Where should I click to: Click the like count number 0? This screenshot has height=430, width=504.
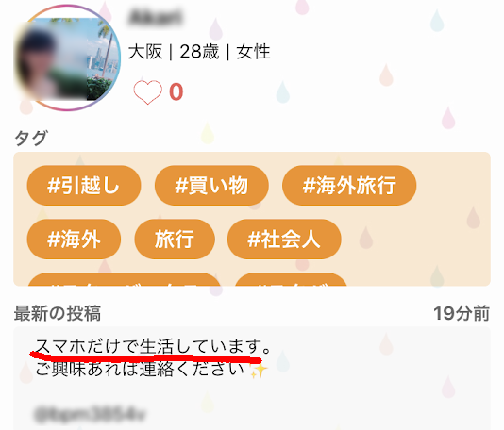tap(176, 92)
